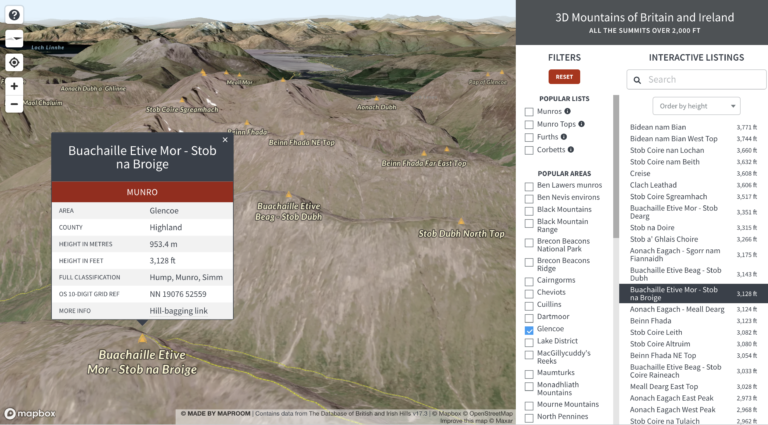Focus the summit Search field

[696, 79]
